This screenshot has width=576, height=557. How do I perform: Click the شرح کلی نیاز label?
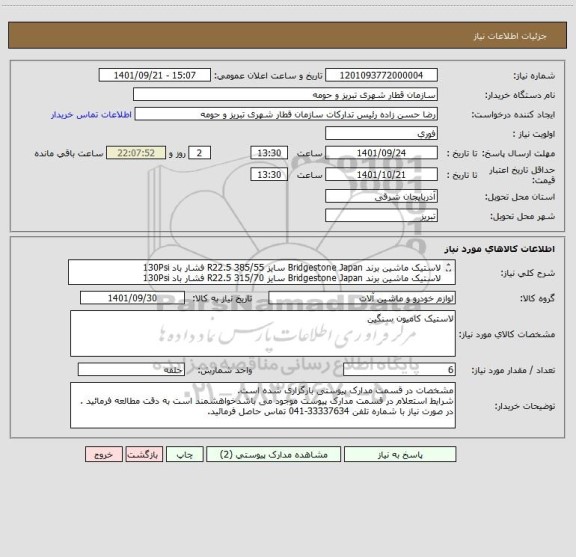[x=528, y=273]
